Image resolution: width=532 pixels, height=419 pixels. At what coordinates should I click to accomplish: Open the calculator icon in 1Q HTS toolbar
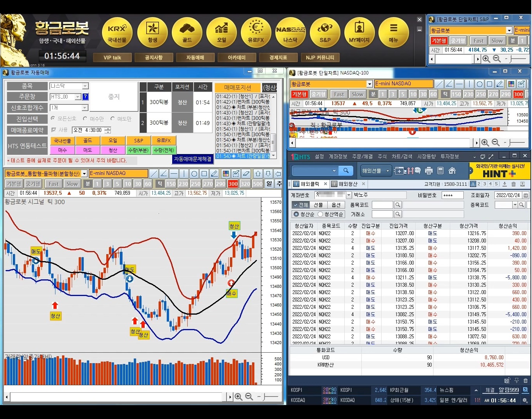pyautogui.click(x=440, y=171)
